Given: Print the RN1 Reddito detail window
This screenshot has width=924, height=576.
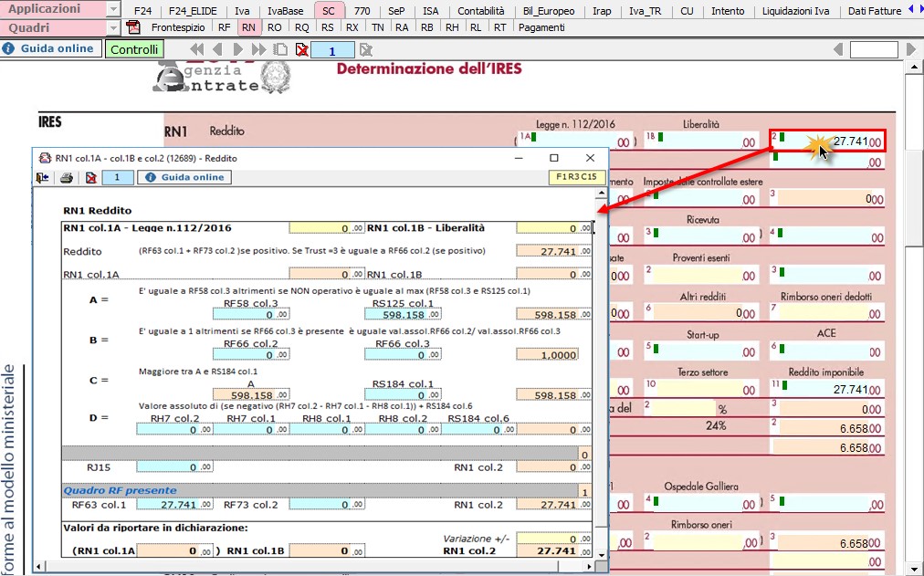Looking at the screenshot, I should (67, 177).
